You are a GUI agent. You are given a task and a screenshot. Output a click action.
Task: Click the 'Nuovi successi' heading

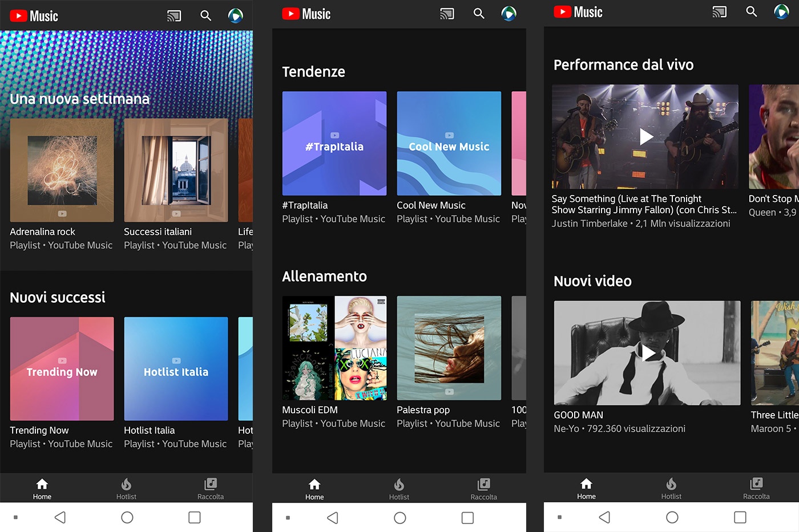tap(58, 297)
